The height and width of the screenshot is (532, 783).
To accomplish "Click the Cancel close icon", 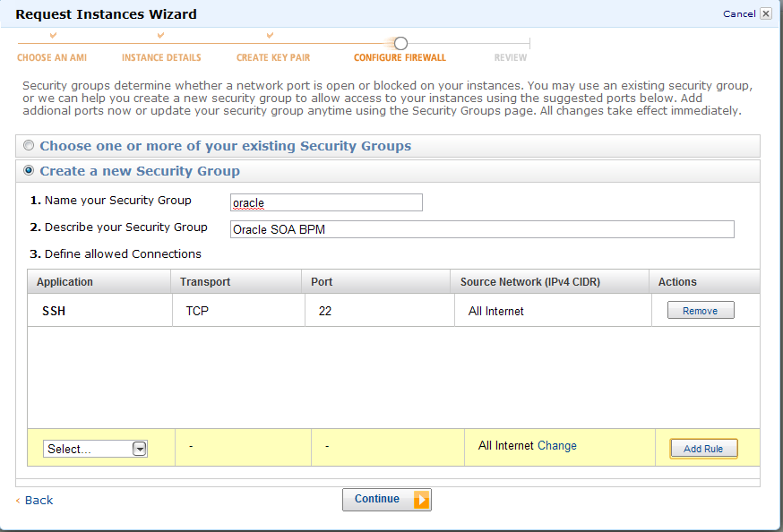I will click(765, 13).
